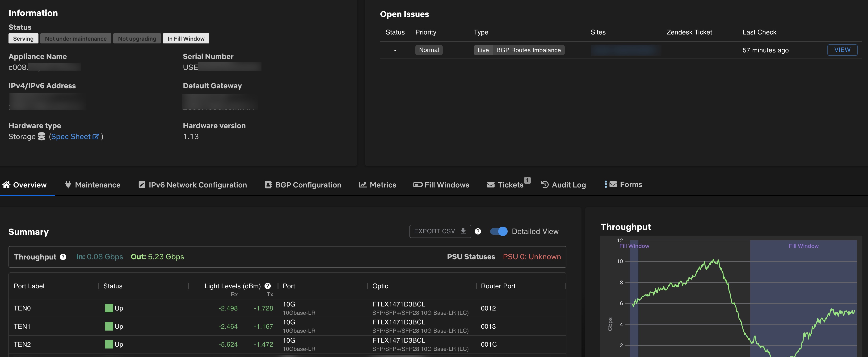This screenshot has width=868, height=357.
Task: Click the Serving status badge
Action: click(x=23, y=38)
